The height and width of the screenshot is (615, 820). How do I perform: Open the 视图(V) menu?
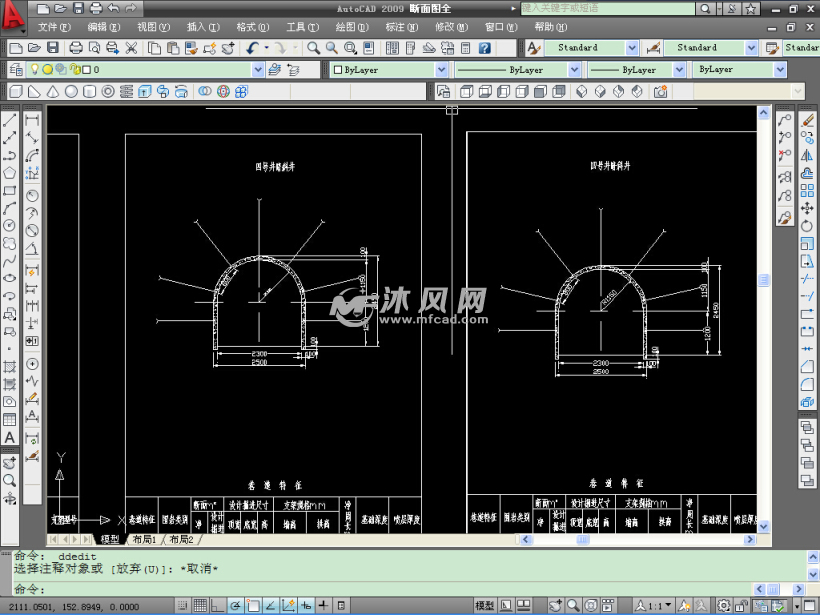coord(153,27)
